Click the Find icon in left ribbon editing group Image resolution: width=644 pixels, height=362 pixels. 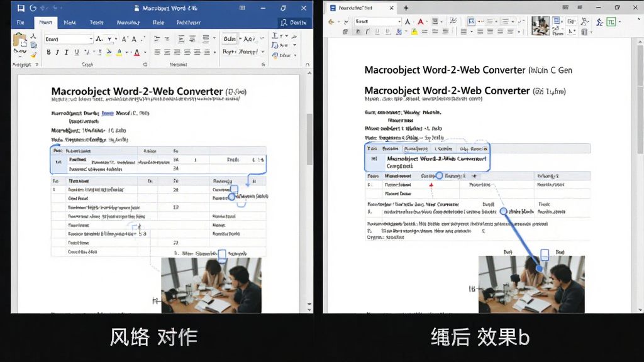[x=275, y=36]
